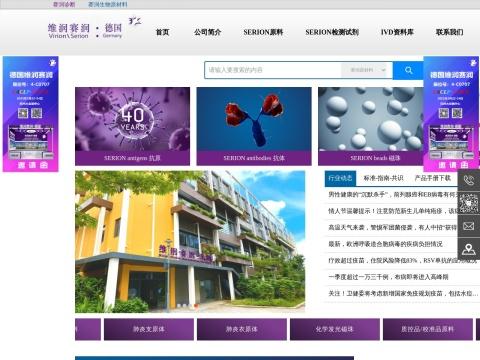480x360 pixels.
Task: Open SERION antigens 抗原 card
Action: [x=132, y=126]
